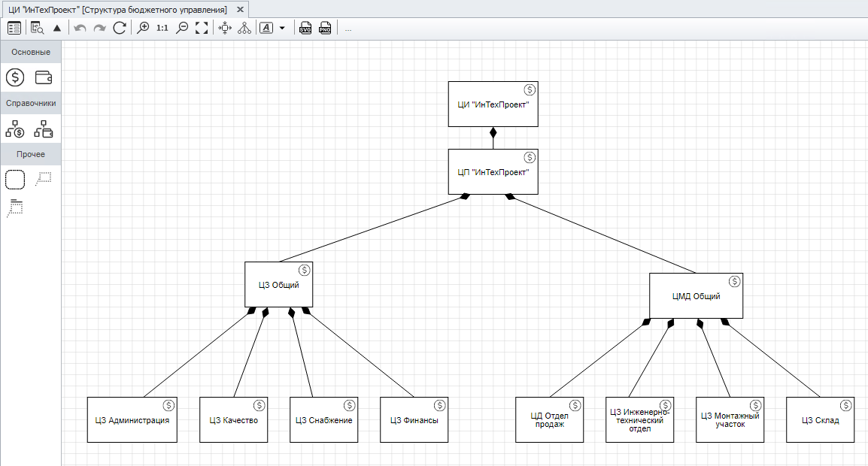This screenshot has height=466, width=868.
Task: Toggle the properties list panel icon
Action: [14, 29]
